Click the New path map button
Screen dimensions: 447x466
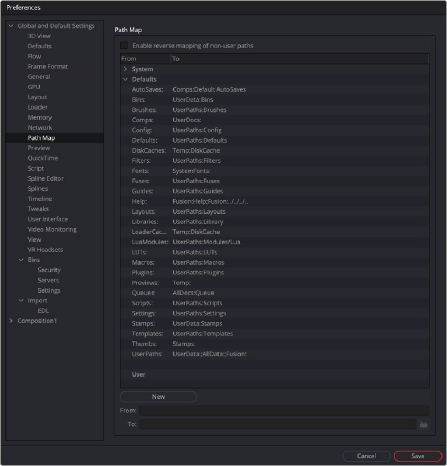coord(158,397)
